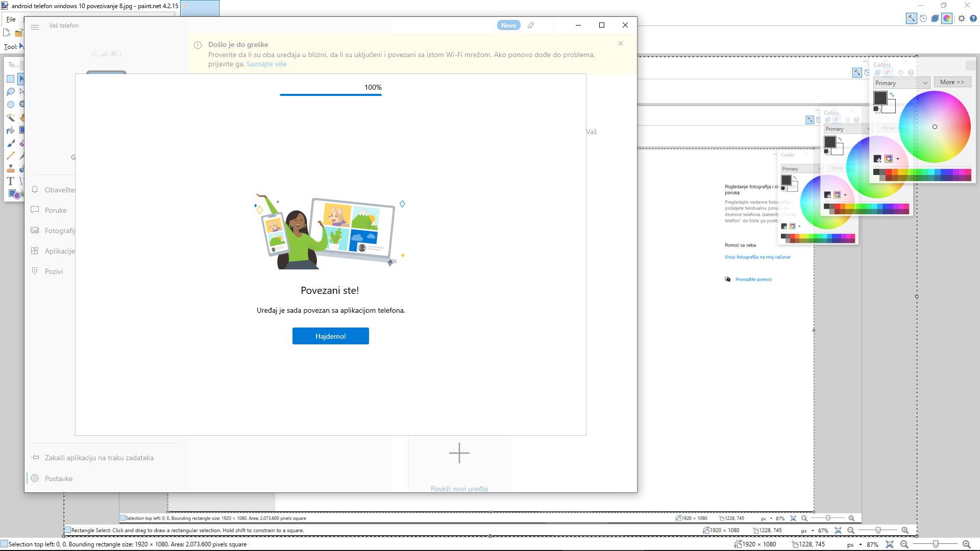This screenshot has height=551, width=980.
Task: Open the File menu in paint.net
Action: [x=10, y=19]
